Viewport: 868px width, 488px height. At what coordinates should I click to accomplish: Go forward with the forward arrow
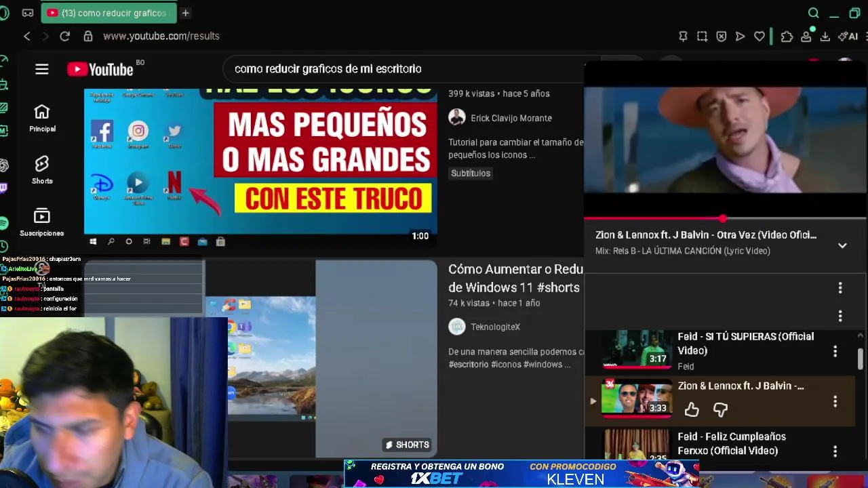click(45, 36)
